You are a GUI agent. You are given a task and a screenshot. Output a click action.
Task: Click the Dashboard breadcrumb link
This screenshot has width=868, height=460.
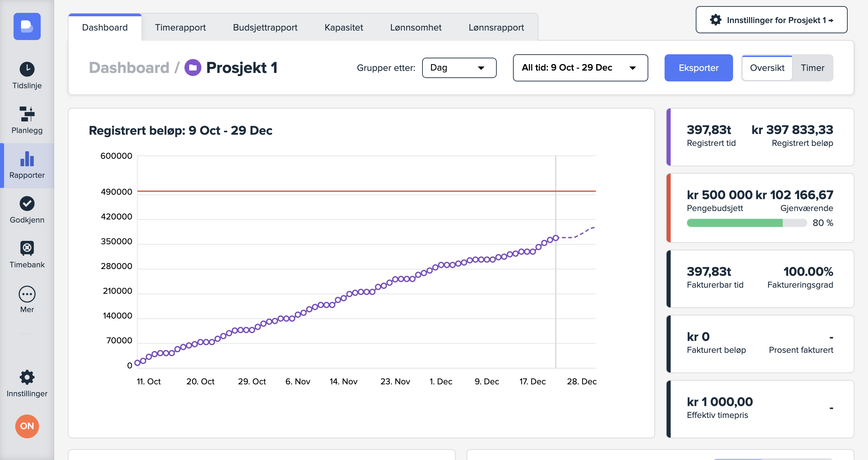tap(129, 68)
